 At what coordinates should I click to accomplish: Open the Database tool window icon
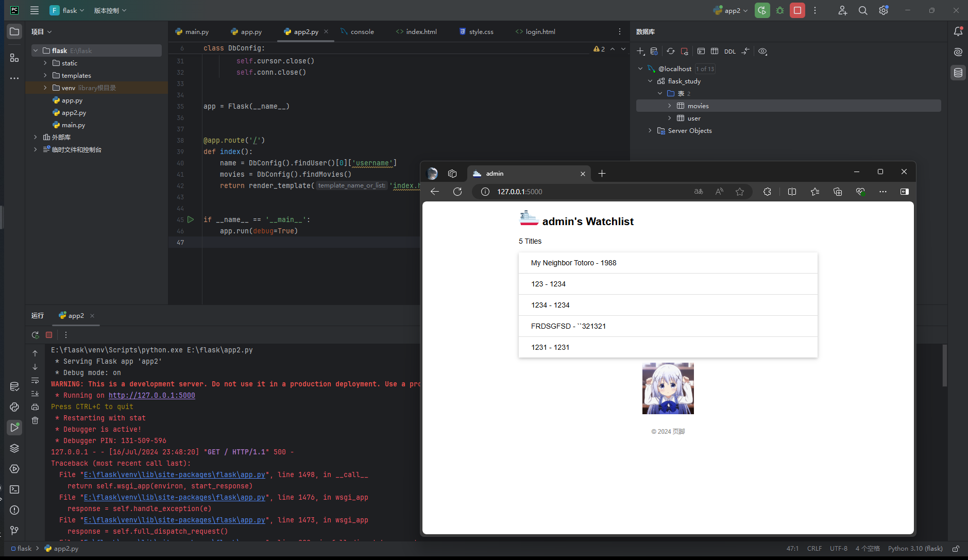(x=958, y=73)
